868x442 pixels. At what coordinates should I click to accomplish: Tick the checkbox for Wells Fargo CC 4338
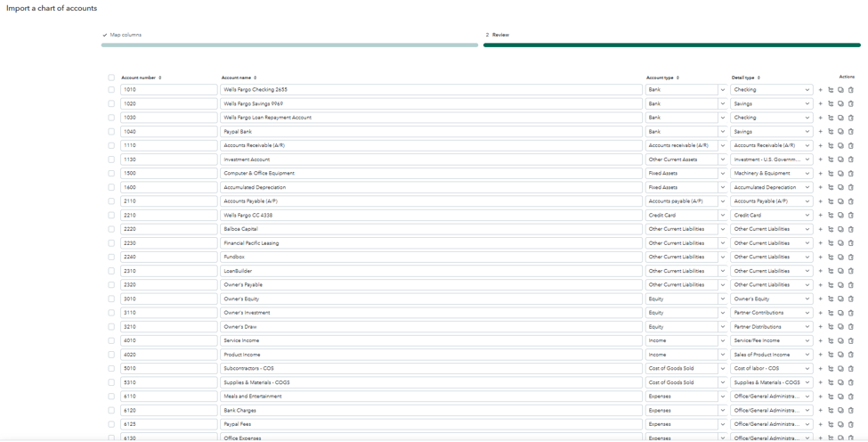111,216
